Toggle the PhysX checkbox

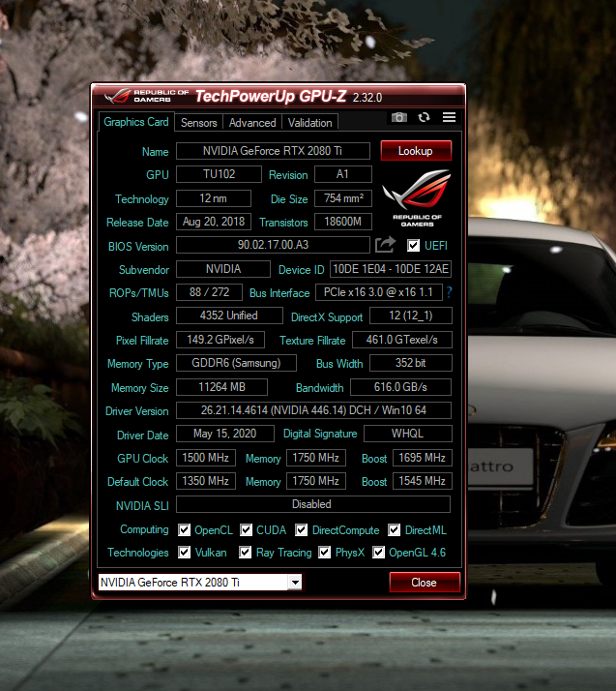325,553
